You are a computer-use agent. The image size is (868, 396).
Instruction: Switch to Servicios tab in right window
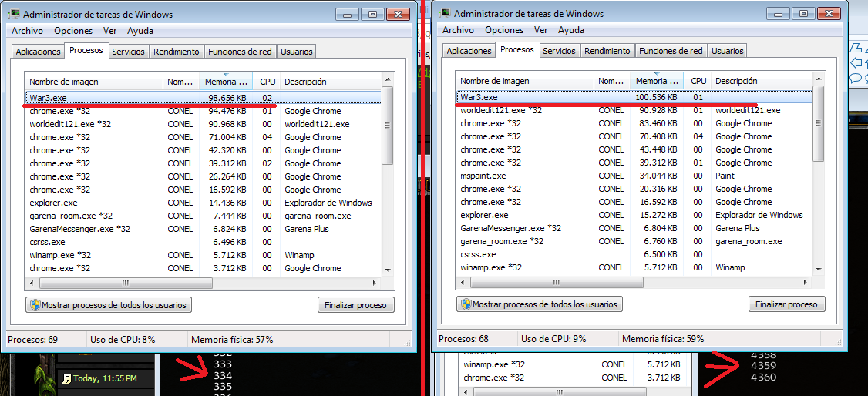tap(559, 51)
